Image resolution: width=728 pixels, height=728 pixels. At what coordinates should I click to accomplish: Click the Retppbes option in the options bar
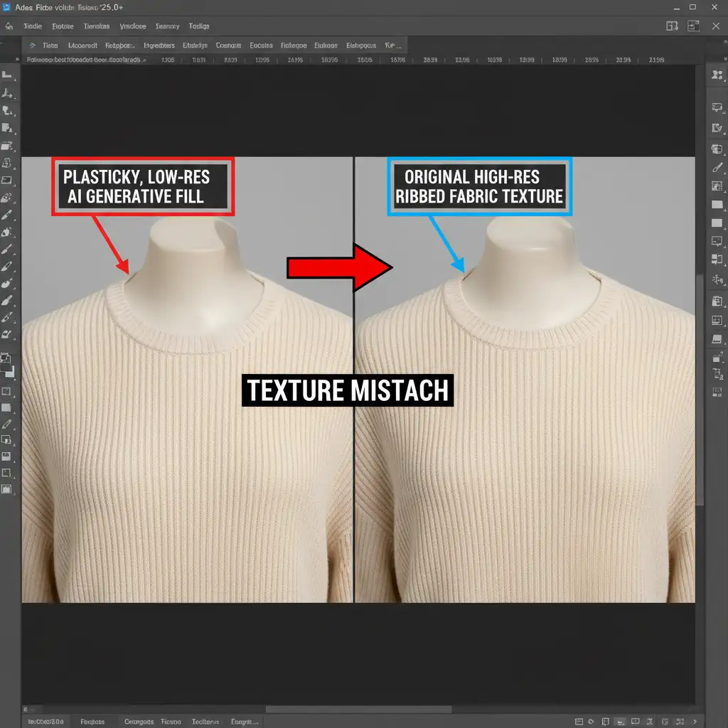(x=119, y=45)
